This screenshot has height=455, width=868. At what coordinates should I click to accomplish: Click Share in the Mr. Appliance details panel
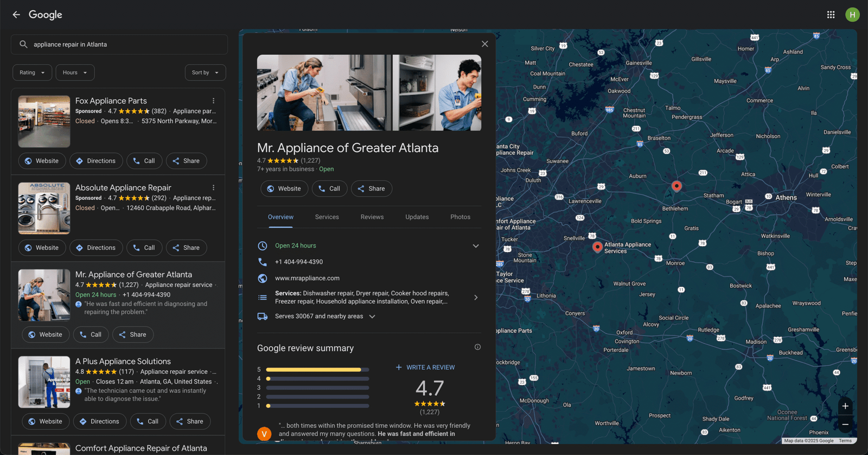[x=372, y=189]
